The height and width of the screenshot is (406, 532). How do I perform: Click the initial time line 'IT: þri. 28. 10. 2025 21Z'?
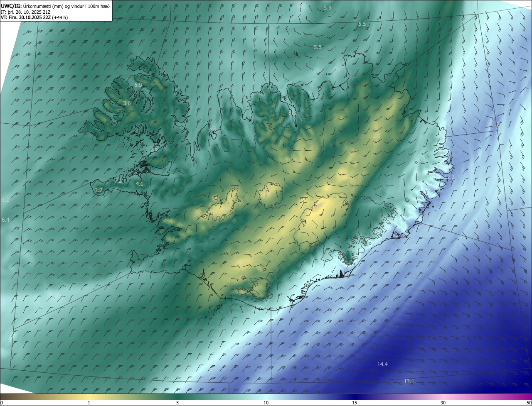(x=26, y=12)
